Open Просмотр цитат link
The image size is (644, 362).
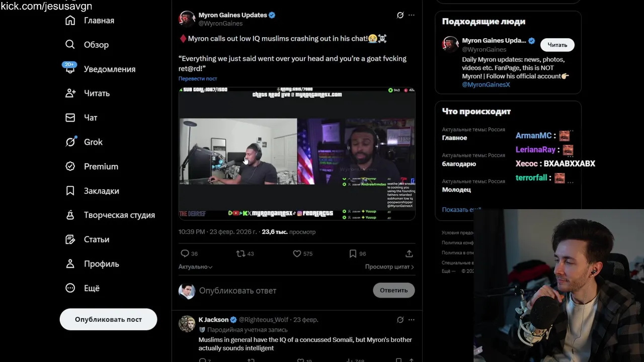point(389,267)
